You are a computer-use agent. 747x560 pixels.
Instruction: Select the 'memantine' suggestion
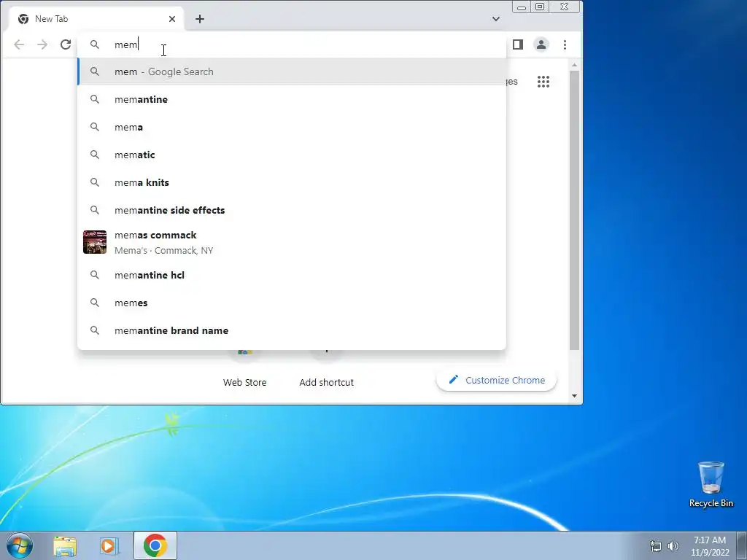tap(292, 99)
